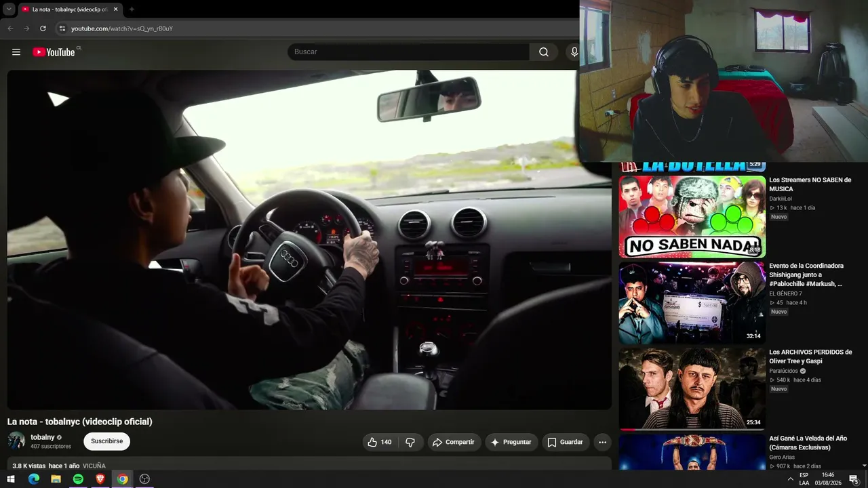
Task: Save the video with Guardar
Action: [566, 442]
